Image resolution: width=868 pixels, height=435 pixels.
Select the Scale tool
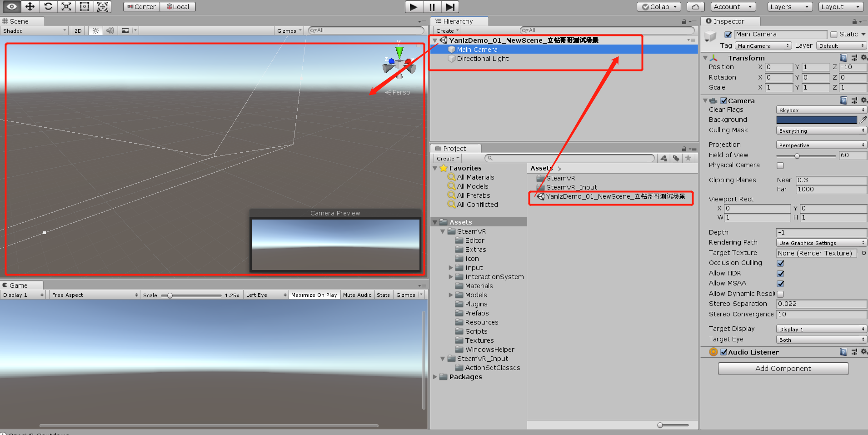[66, 6]
